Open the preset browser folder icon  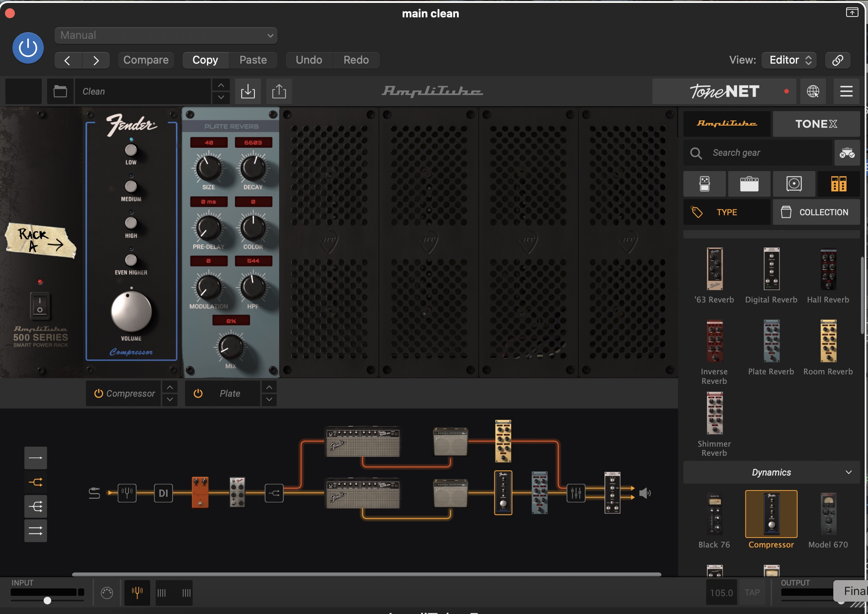60,91
